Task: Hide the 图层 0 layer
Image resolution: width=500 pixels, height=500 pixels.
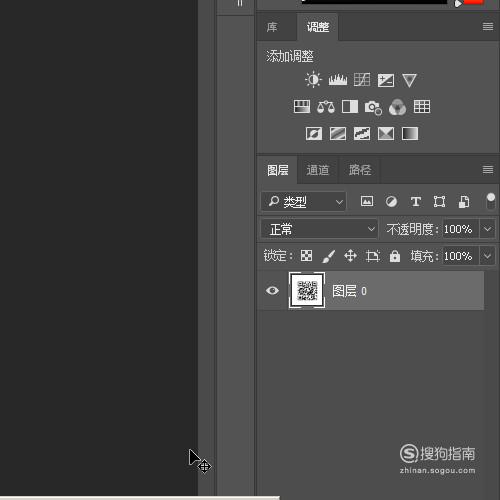Action: point(272,291)
